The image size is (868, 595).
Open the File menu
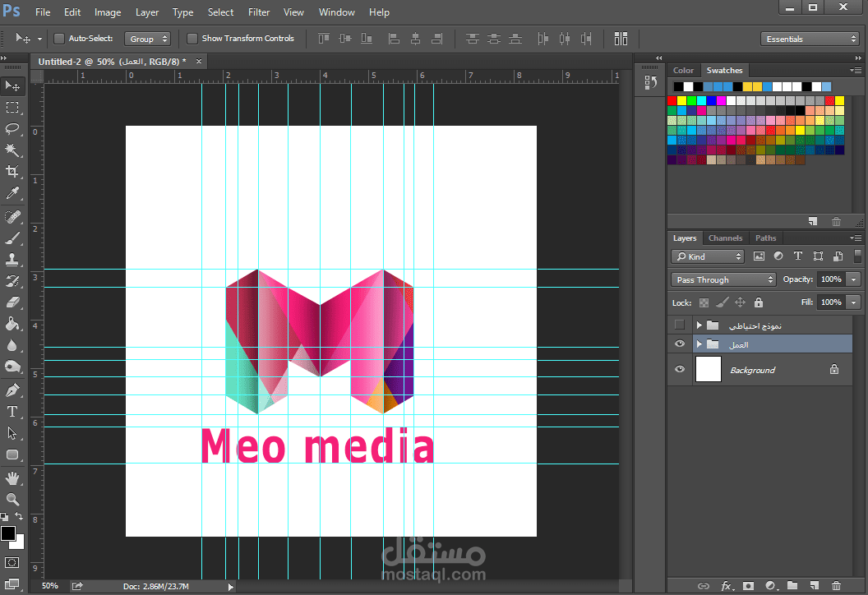43,12
